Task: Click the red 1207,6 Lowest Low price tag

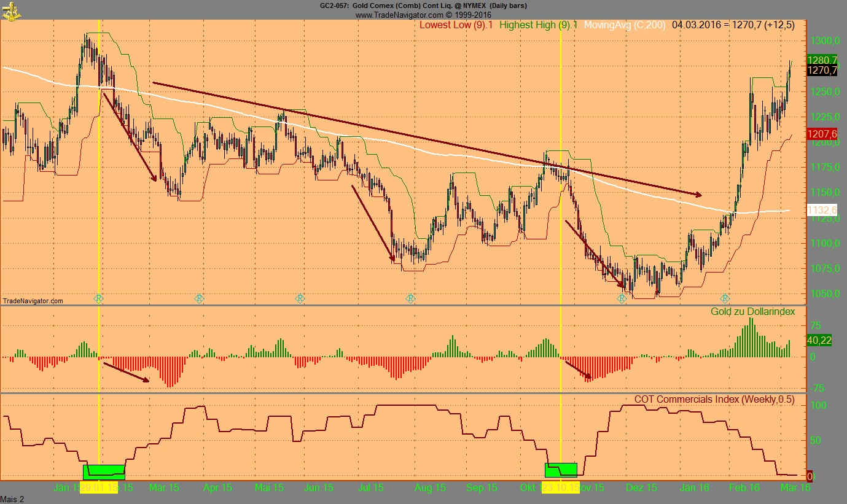Action: (x=822, y=134)
